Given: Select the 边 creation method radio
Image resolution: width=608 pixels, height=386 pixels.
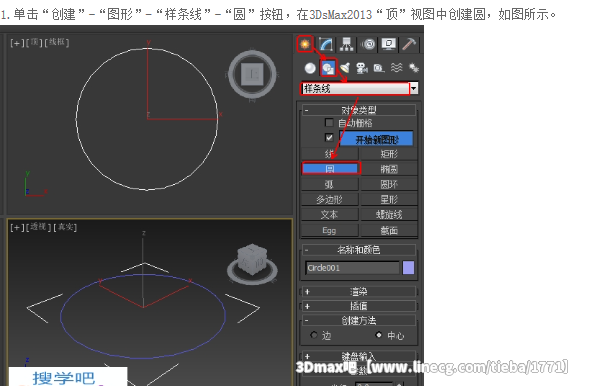Looking at the screenshot, I should [314, 335].
